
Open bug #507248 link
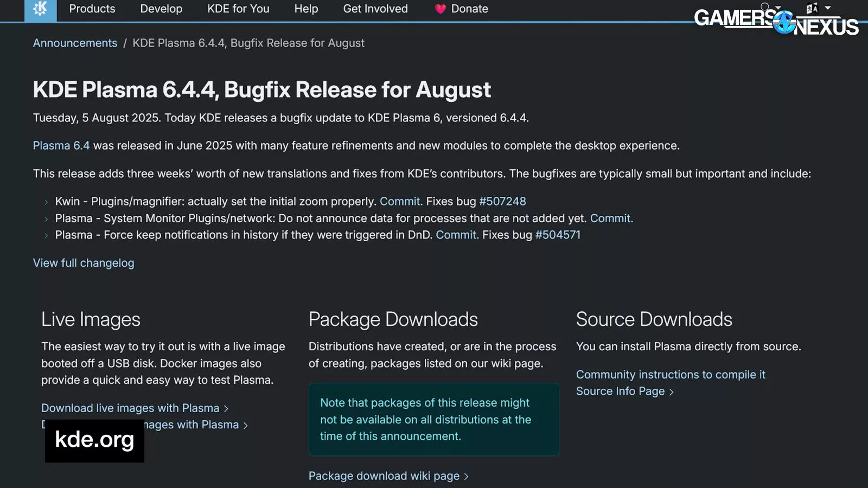[x=502, y=202]
